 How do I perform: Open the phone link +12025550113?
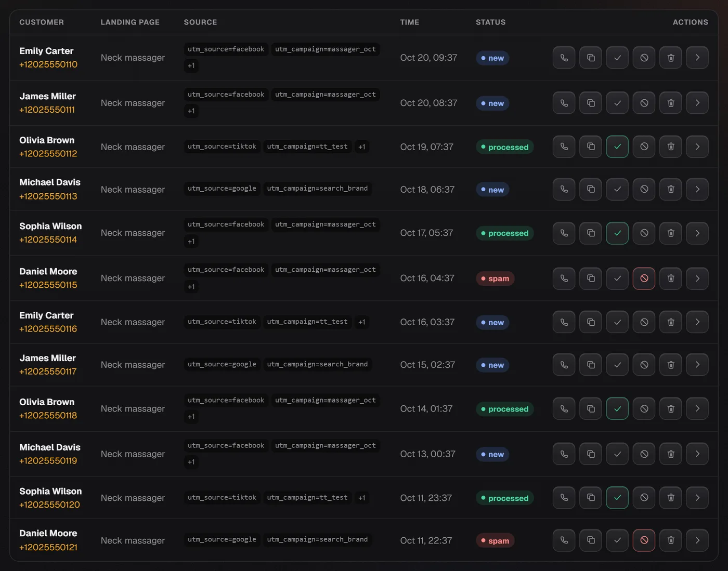click(48, 196)
